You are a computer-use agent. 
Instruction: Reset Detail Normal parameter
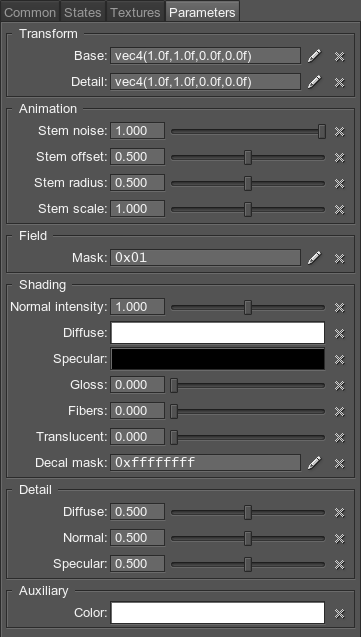(x=339, y=539)
